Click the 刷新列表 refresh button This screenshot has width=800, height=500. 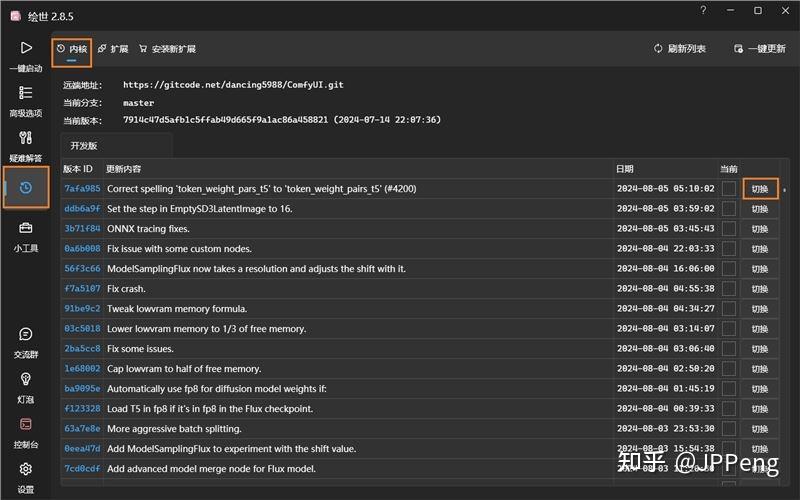click(x=680, y=48)
